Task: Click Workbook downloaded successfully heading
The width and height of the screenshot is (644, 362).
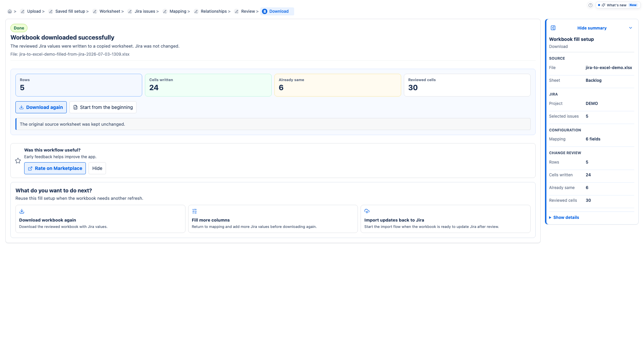Action: 62,38
